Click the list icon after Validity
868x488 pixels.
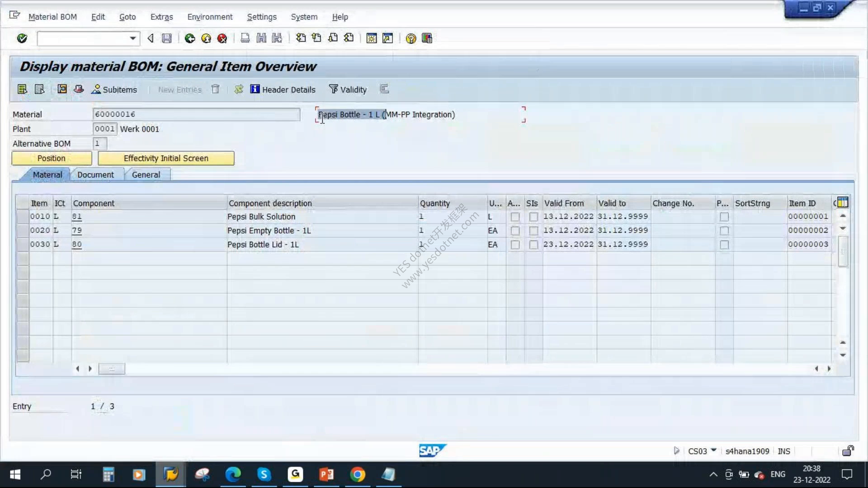point(384,89)
